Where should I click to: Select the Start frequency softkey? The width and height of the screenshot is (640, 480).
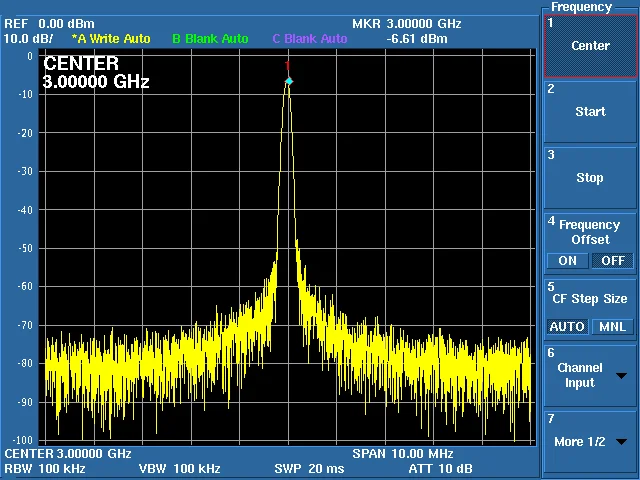[590, 112]
